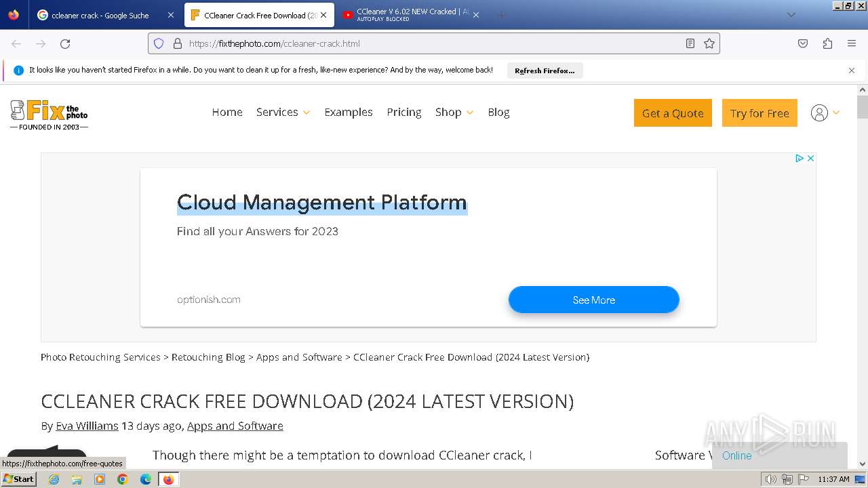
Task: Open Apps and Software link beside the author name
Action: pyautogui.click(x=235, y=426)
